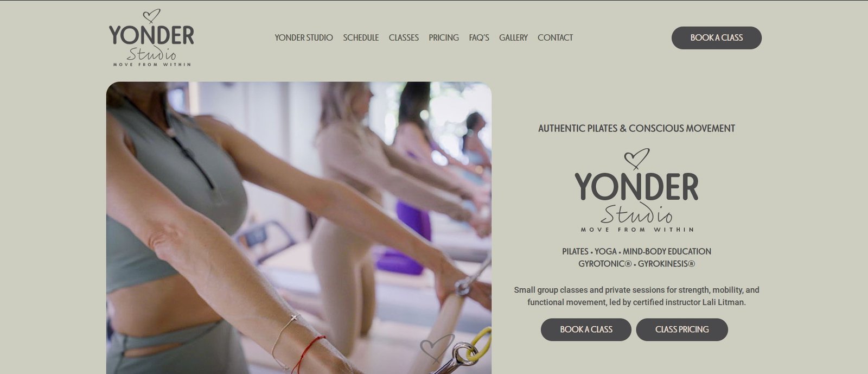Image resolution: width=868 pixels, height=374 pixels.
Task: Click the pilates class hero video
Action: point(299,228)
